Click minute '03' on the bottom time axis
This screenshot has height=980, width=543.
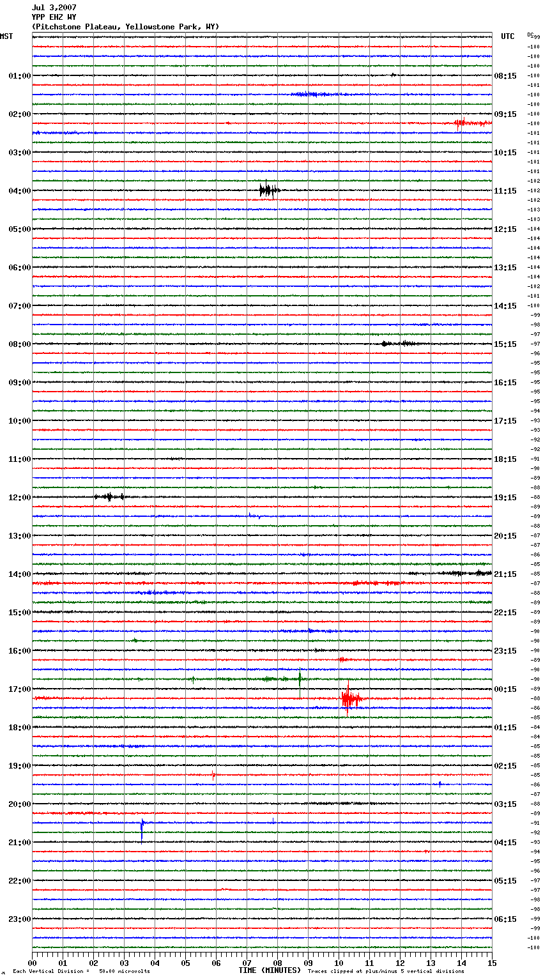[124, 963]
